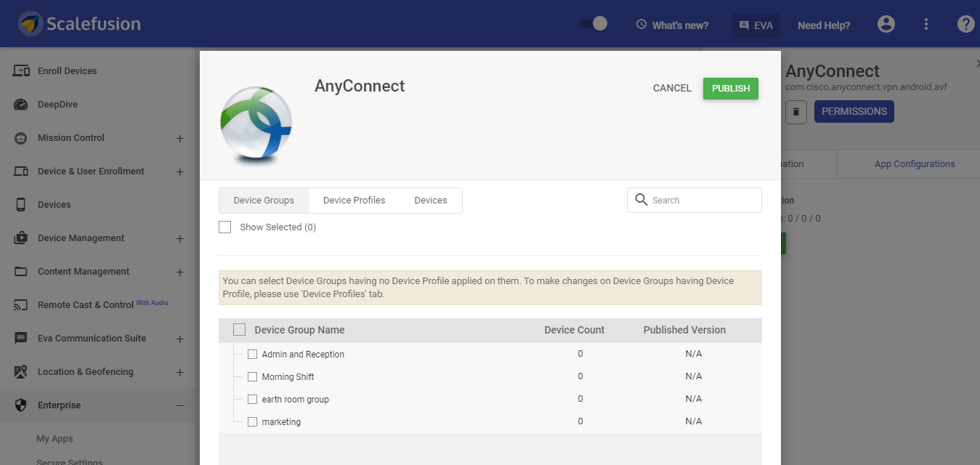Switch to the Device Groups tab

pos(264,201)
